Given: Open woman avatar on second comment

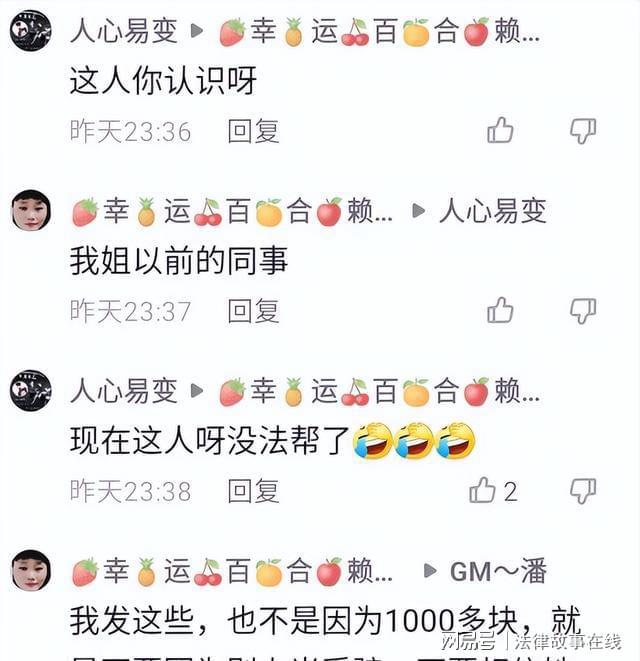Looking at the screenshot, I should coord(31,210).
